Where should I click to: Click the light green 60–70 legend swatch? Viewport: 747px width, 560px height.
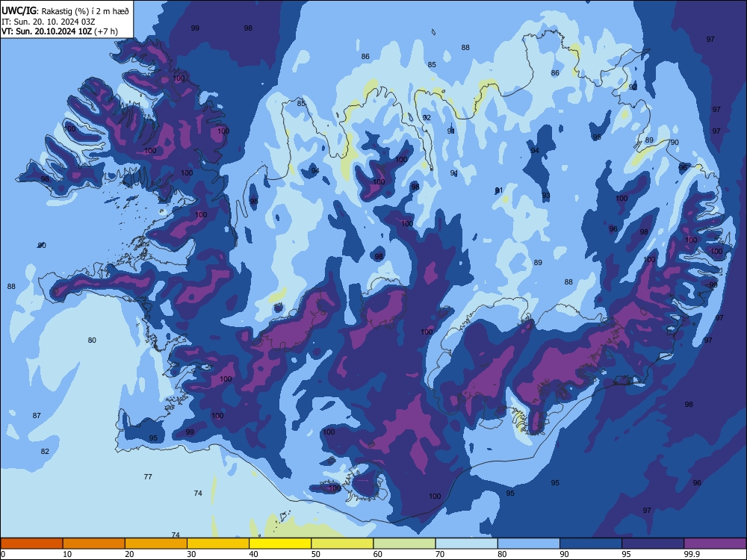pos(404,544)
